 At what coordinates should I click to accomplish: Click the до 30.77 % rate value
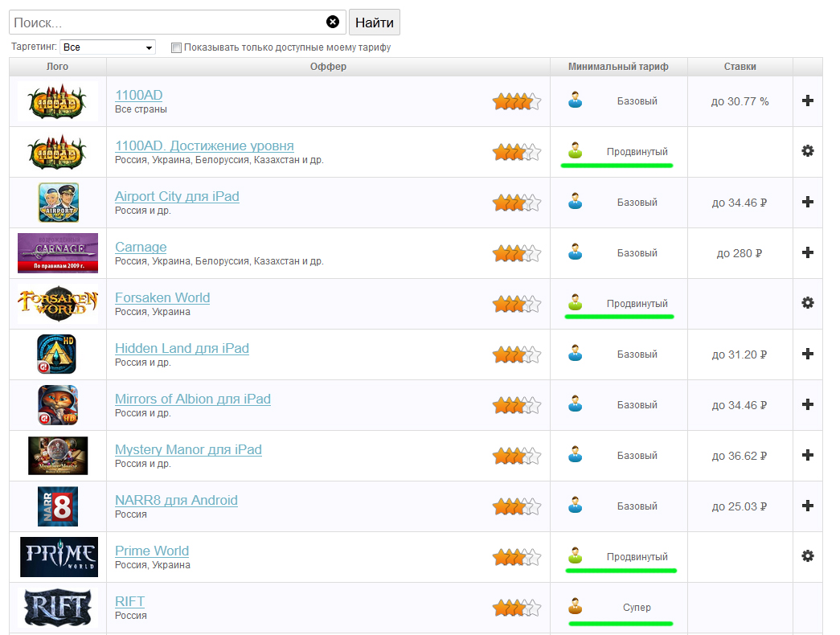pos(740,101)
